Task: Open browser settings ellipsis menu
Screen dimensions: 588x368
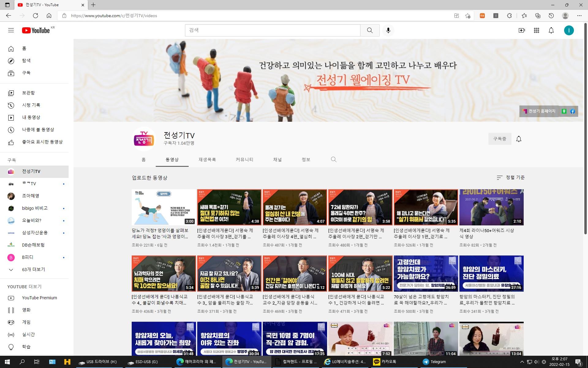Action: [x=579, y=16]
